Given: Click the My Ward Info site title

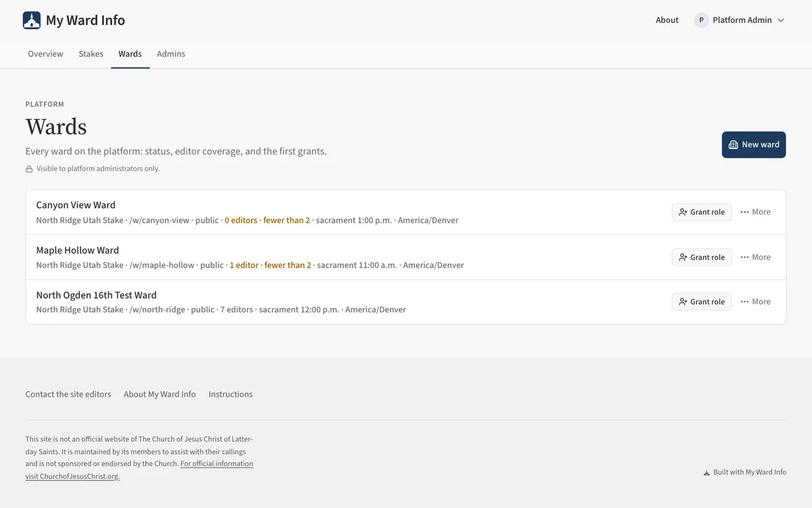Looking at the screenshot, I should [85, 20].
